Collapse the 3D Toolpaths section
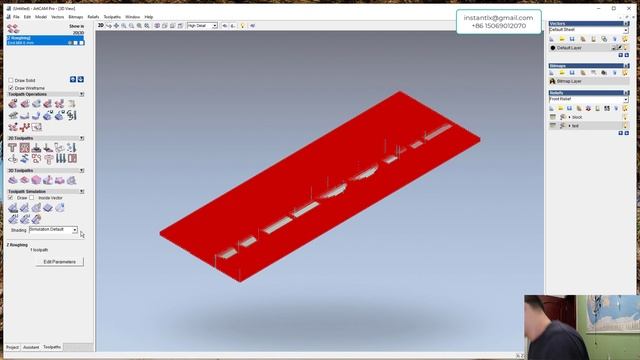Viewport: 640px width, 360px height. coord(82,170)
